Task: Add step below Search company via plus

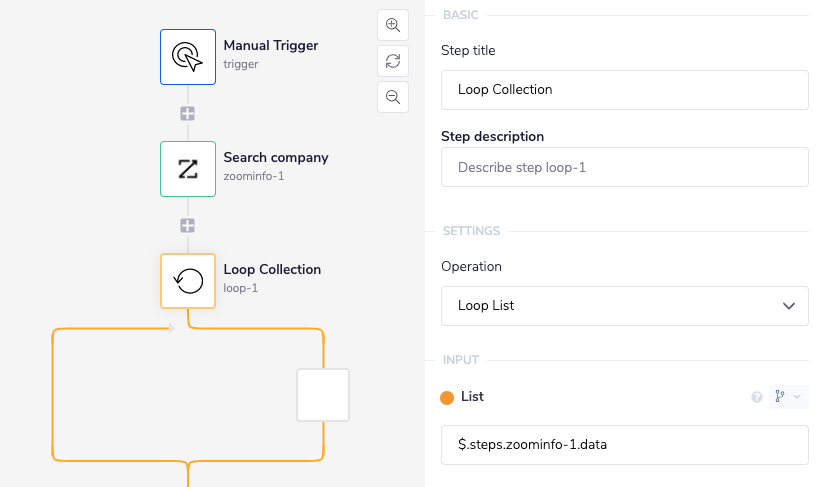Action: point(188,225)
